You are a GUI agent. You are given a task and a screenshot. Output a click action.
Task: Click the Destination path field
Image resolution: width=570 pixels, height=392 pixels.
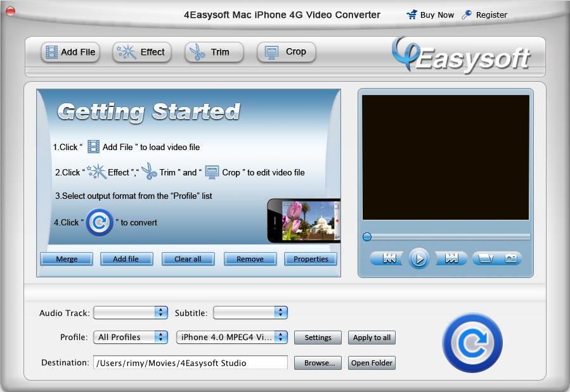[x=190, y=363]
